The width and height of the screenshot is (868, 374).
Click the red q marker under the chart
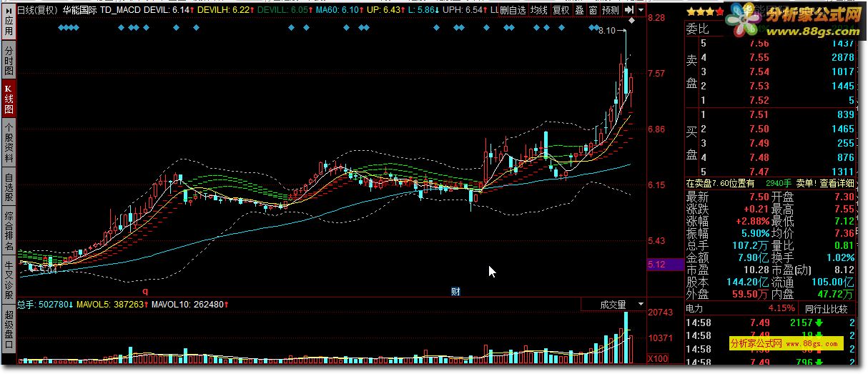[145, 291]
